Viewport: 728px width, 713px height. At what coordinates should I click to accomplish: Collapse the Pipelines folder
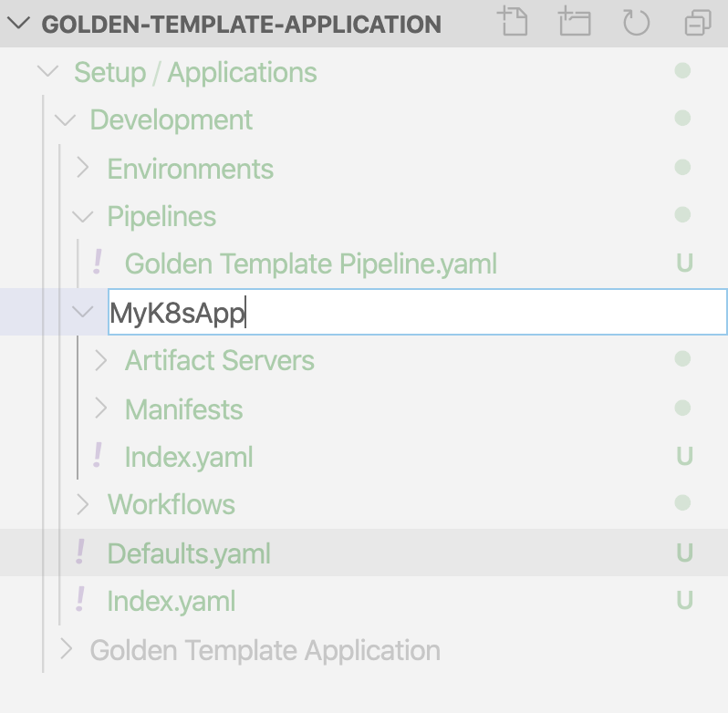tap(83, 217)
